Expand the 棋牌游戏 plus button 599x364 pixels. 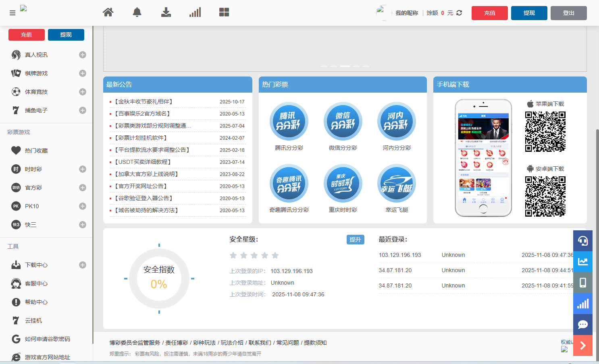pyautogui.click(x=83, y=73)
